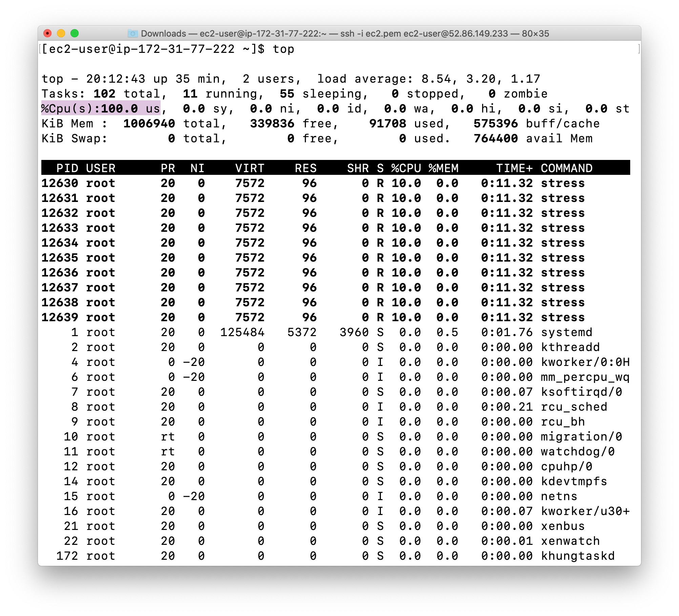The image size is (679, 616).
Task: Click the window title text in title bar
Action: (345, 34)
